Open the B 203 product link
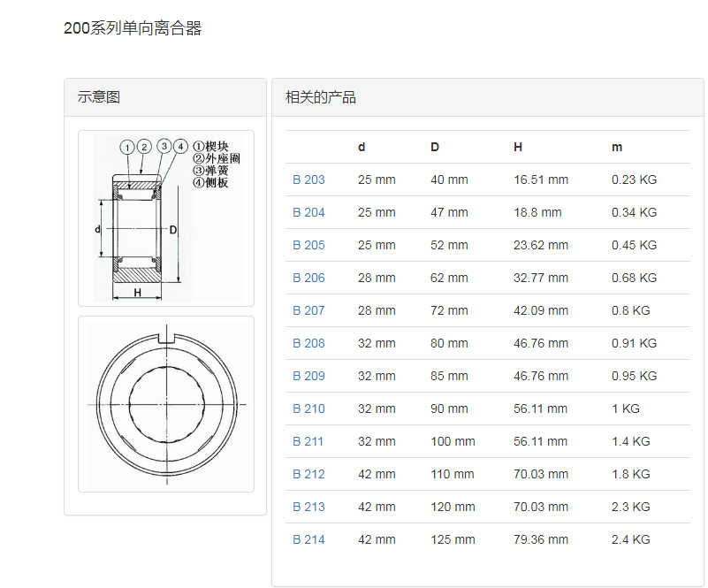This screenshot has width=708, height=588. tap(308, 179)
